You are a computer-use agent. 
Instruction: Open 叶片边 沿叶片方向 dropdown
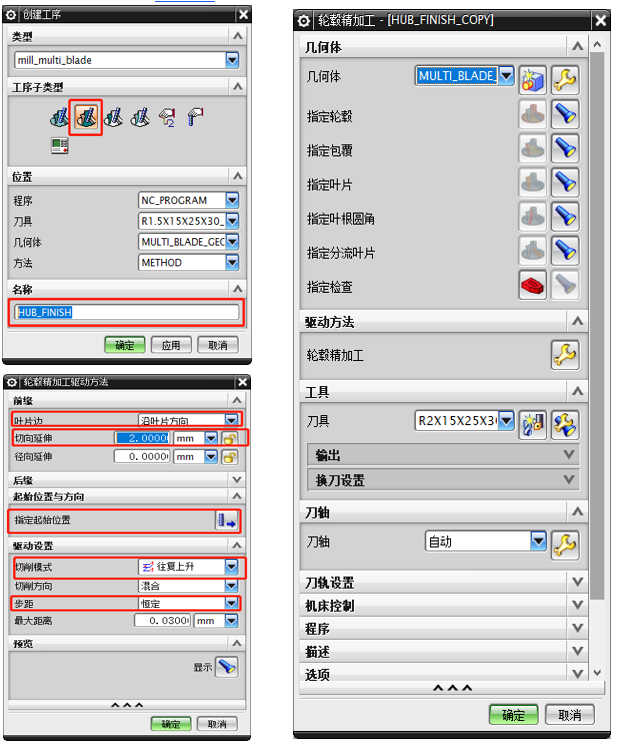231,420
